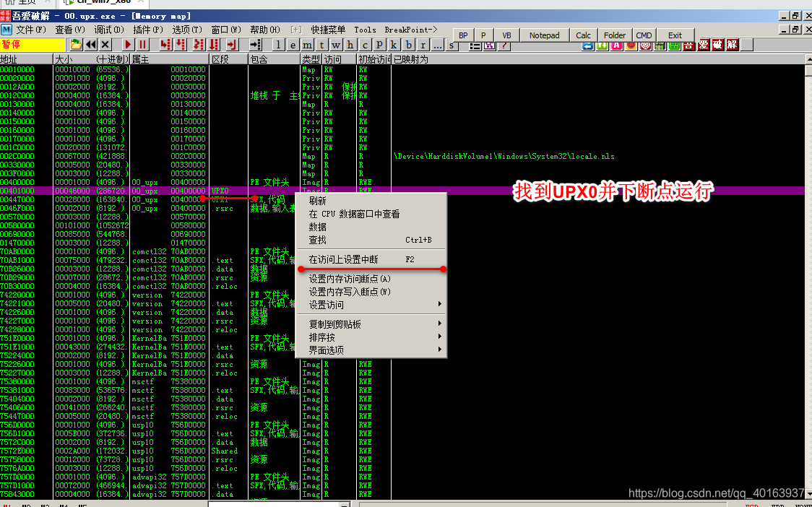Select the locale.nls mapped path text
Viewport: 812px width, 507px height.
(x=504, y=157)
